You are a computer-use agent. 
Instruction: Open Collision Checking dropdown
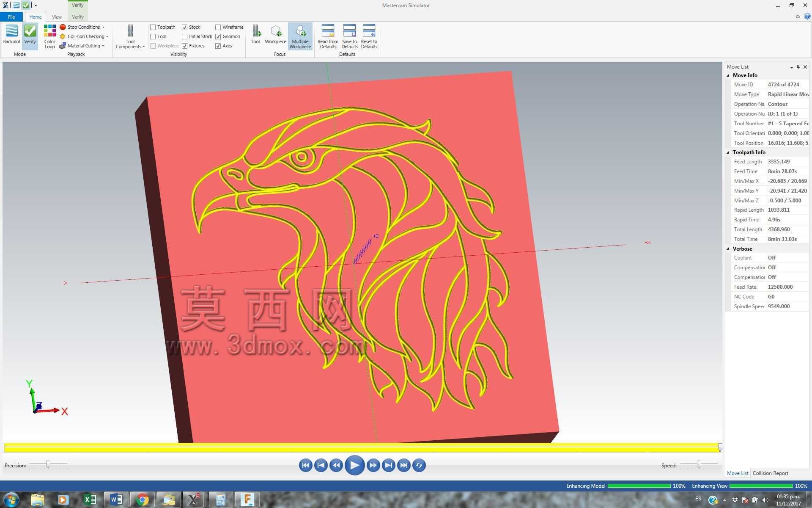(x=85, y=36)
